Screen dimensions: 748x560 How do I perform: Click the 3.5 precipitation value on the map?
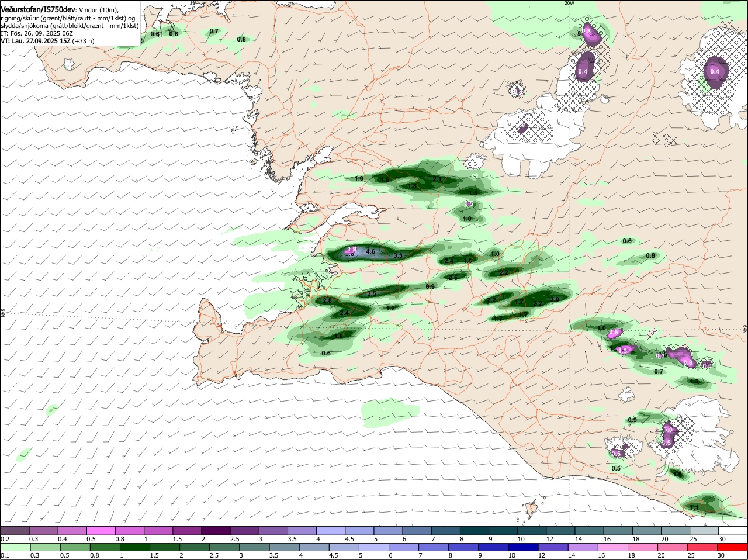coord(372,293)
